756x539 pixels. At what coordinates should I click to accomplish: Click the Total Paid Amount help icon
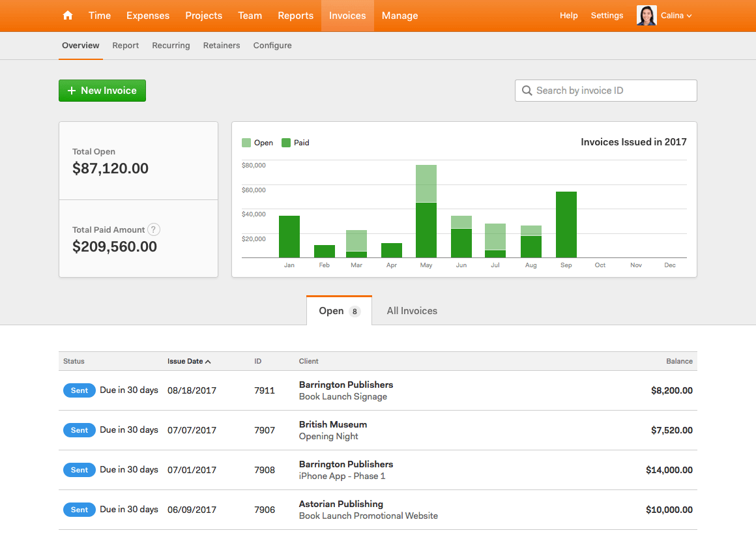click(x=153, y=229)
